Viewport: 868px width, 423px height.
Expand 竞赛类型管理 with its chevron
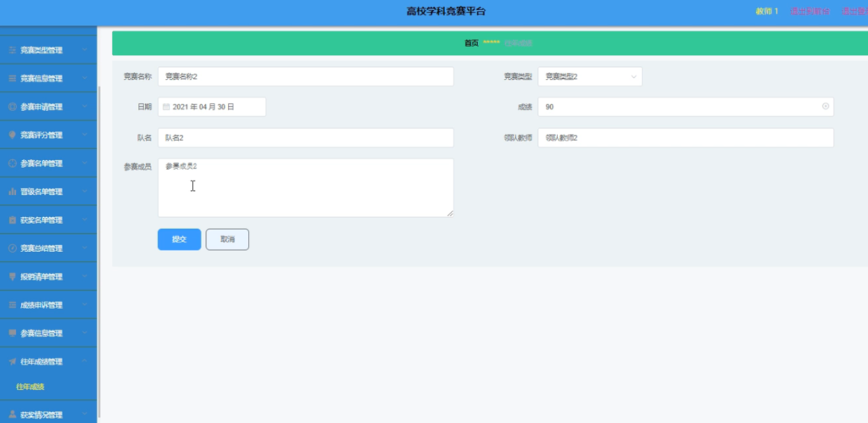coord(85,50)
